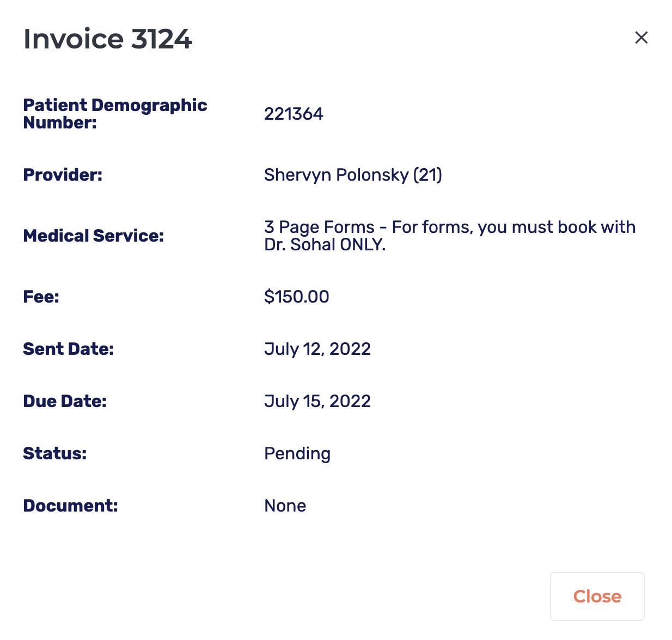Click the X close icon
Screen dimensions: 672x640
pyautogui.click(x=641, y=38)
